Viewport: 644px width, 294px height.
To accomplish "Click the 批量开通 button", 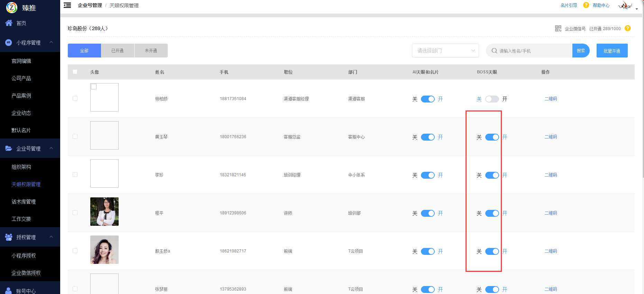I will pyautogui.click(x=611, y=51).
